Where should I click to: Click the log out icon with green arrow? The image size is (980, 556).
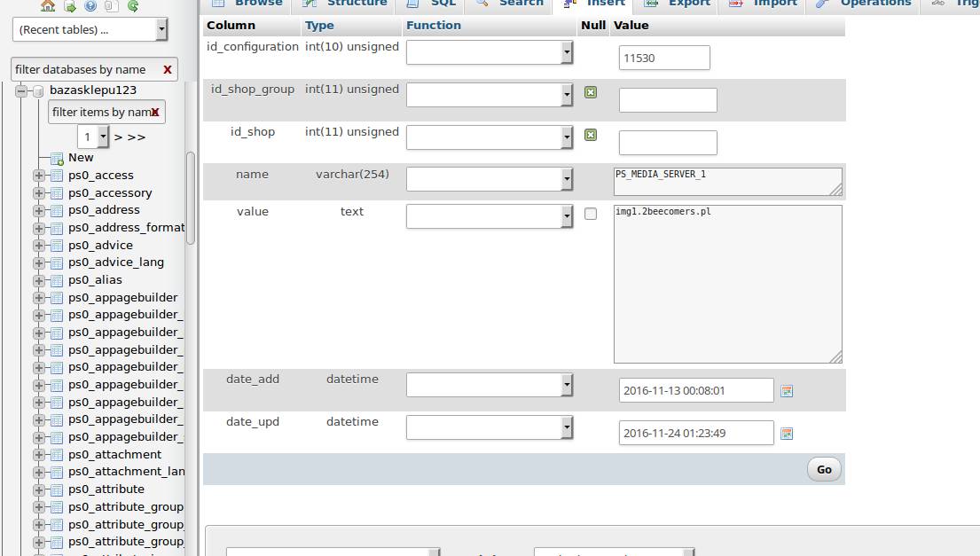click(69, 5)
